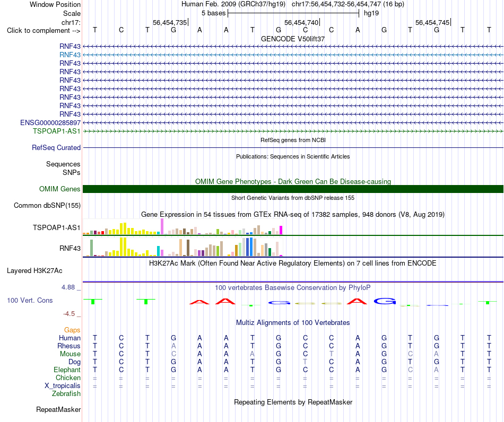This screenshot has width=504, height=422.
Task: Open the ENSG00000285897 gene label
Action: click(50, 122)
